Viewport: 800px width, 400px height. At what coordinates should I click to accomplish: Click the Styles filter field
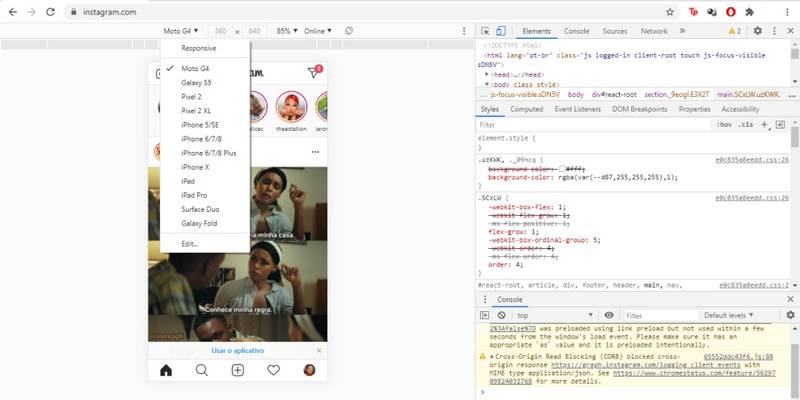pyautogui.click(x=594, y=125)
